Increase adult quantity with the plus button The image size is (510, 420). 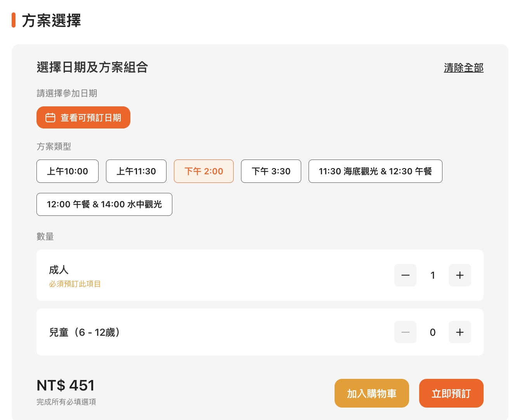(460, 275)
